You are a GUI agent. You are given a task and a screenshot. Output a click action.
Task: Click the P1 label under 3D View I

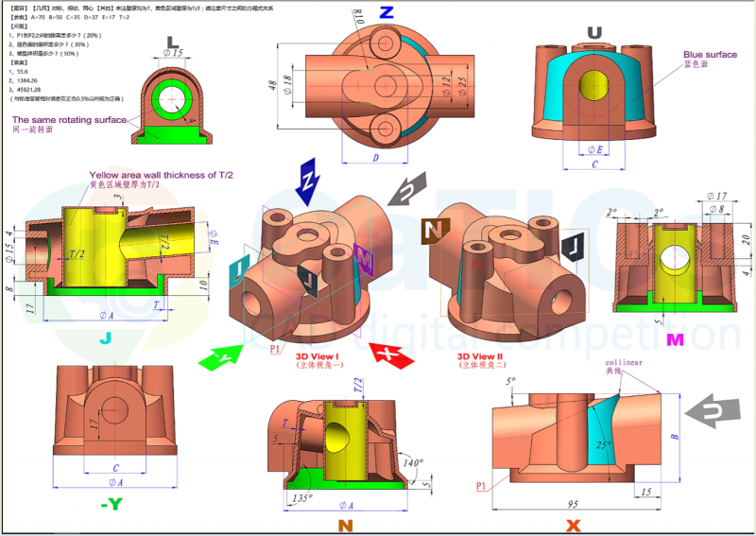(x=275, y=348)
